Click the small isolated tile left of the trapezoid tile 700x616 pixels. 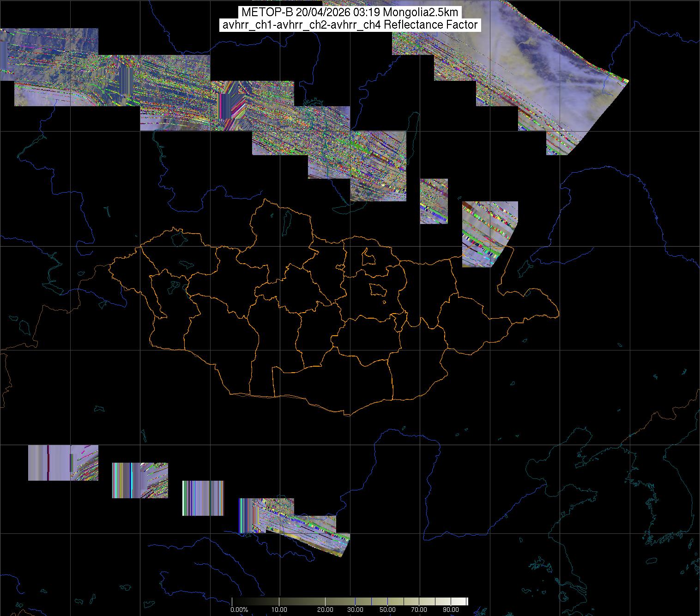pyautogui.click(x=434, y=201)
